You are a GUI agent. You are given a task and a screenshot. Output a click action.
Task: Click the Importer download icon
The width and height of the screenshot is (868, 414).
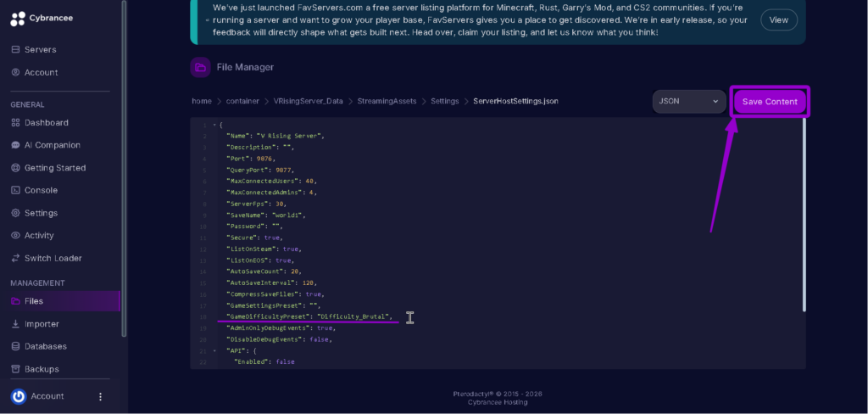coord(15,324)
